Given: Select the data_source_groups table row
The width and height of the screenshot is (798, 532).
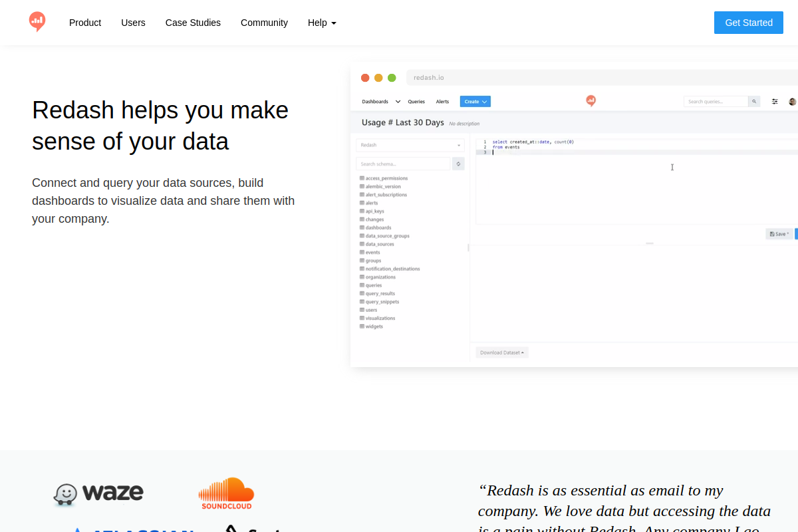Looking at the screenshot, I should click(384, 236).
